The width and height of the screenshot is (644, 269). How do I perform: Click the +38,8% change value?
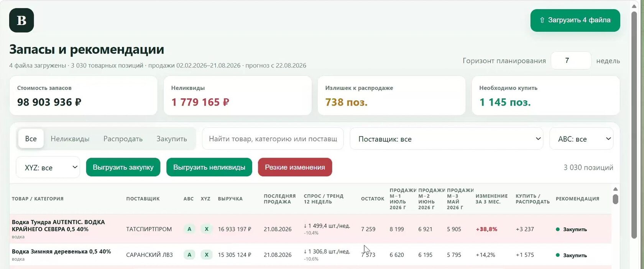point(486,229)
